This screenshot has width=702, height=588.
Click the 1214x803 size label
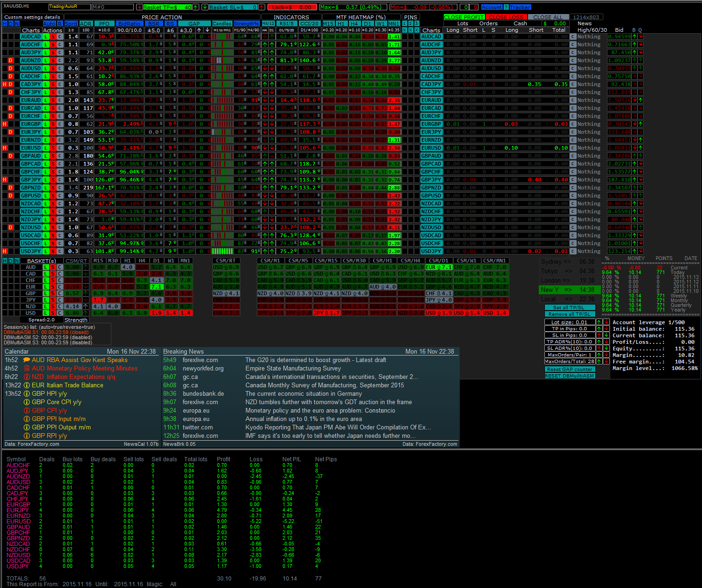(586, 17)
